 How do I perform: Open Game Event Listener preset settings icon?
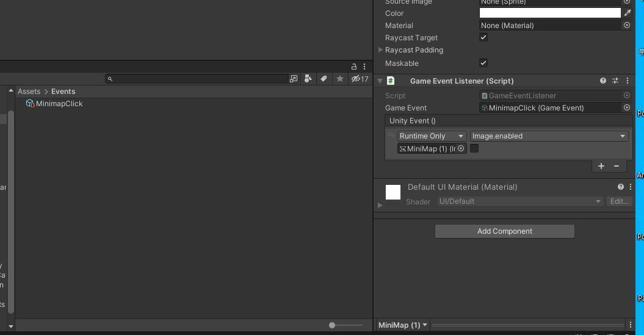point(615,81)
